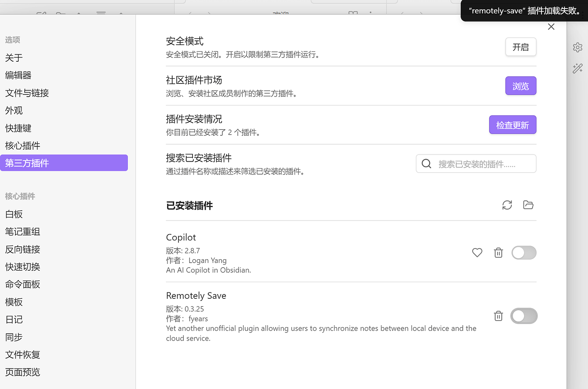Viewport: 588px width, 389px height.
Task: Select the 快捷键 settings section
Action: (x=18, y=128)
